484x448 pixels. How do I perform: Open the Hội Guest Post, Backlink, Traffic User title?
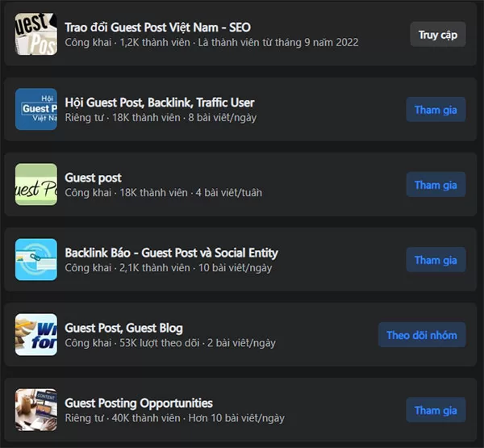[x=160, y=103]
